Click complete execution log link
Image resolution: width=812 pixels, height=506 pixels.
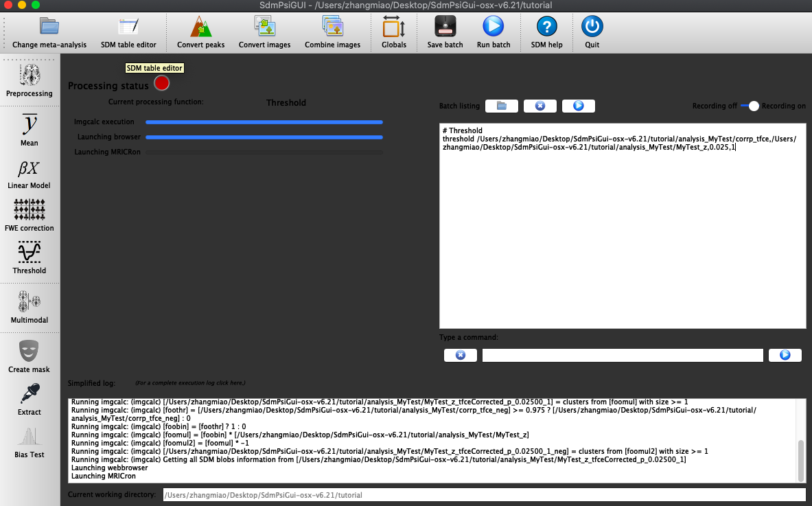(189, 382)
